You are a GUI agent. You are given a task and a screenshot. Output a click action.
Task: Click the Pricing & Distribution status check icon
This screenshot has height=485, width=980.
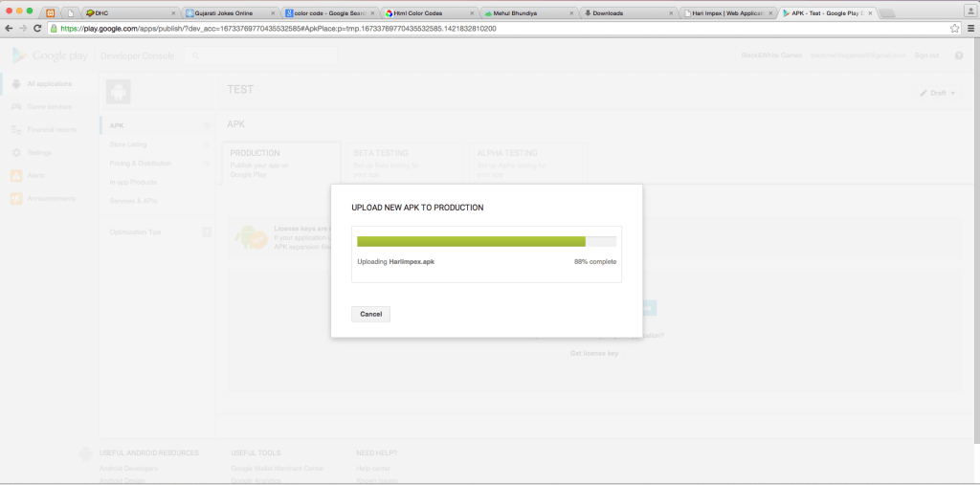(207, 164)
